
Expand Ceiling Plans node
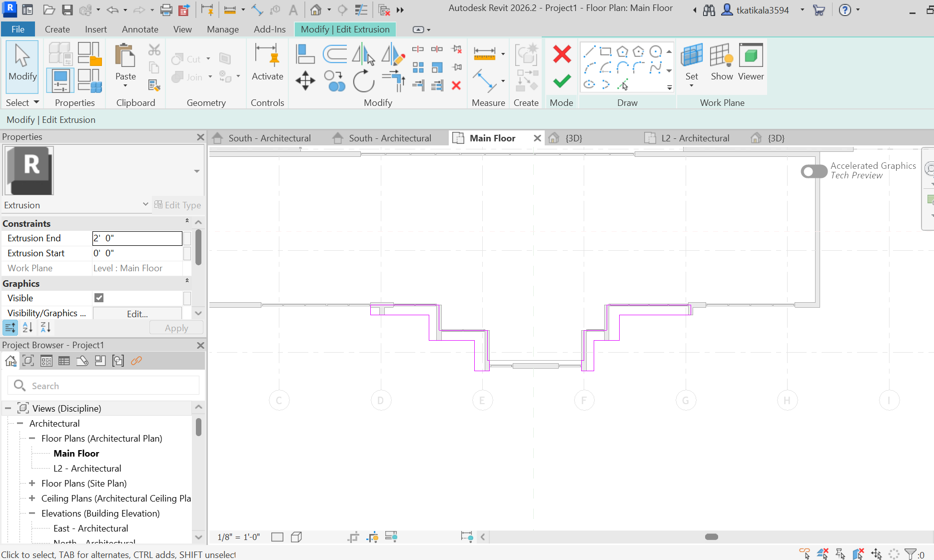[32, 498]
